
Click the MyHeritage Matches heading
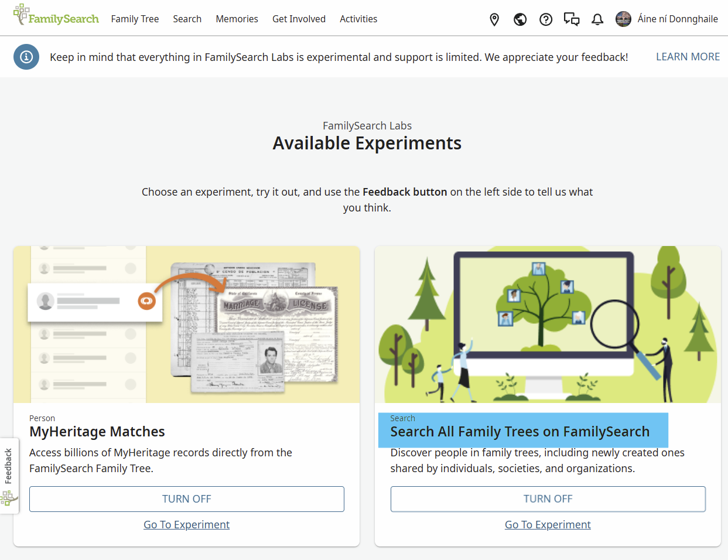[97, 432]
